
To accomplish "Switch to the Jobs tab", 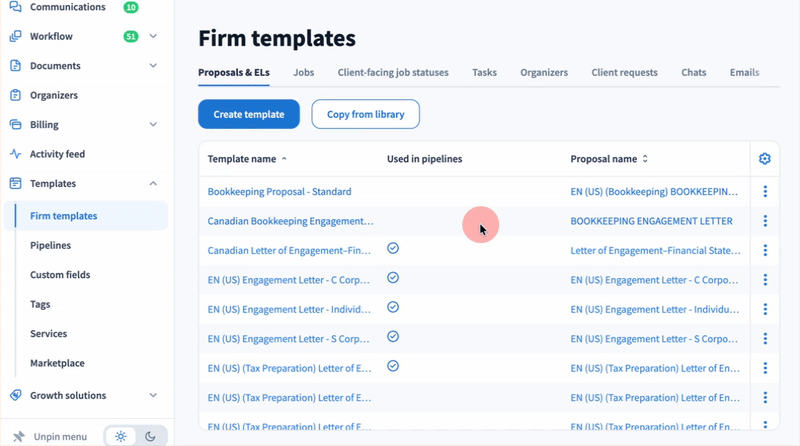I will tap(303, 73).
